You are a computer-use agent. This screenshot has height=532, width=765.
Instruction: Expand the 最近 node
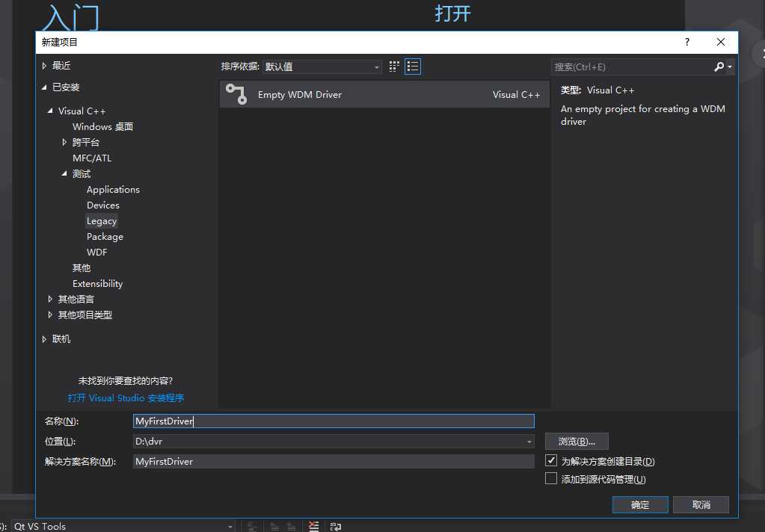click(x=44, y=65)
